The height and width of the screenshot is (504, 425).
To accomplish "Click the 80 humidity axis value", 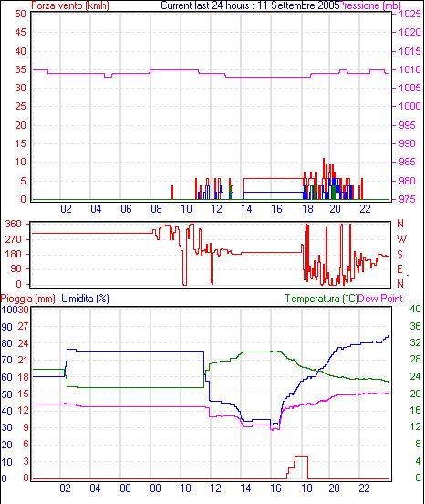I will coord(6,343).
